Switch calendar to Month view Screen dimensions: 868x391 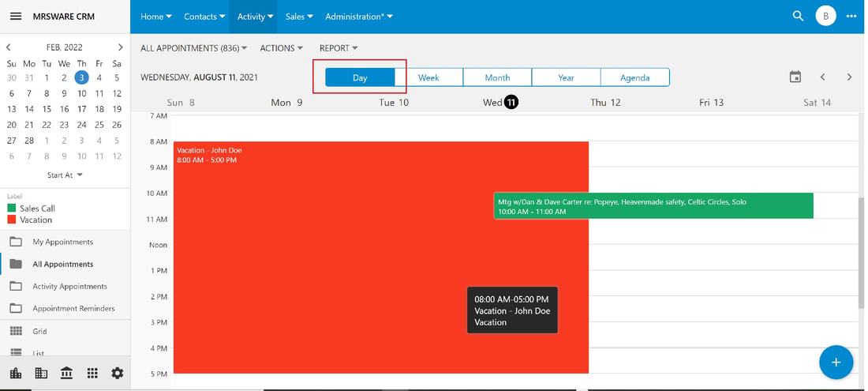[497, 77]
